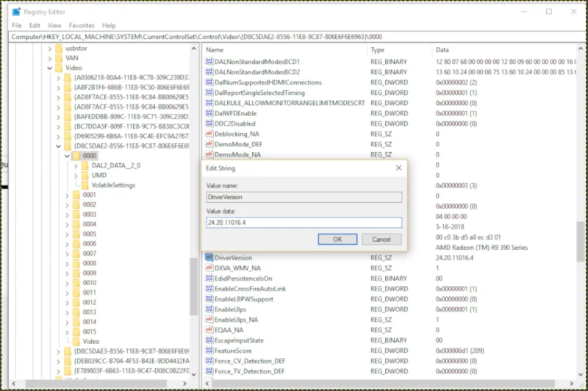Select the 0000 key in tree
This screenshot has height=391, width=588.
tap(90, 156)
